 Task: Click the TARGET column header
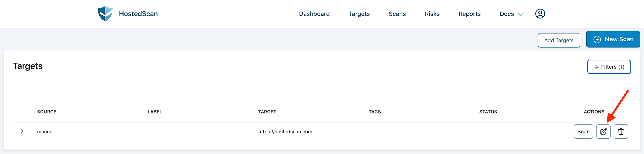tap(267, 112)
